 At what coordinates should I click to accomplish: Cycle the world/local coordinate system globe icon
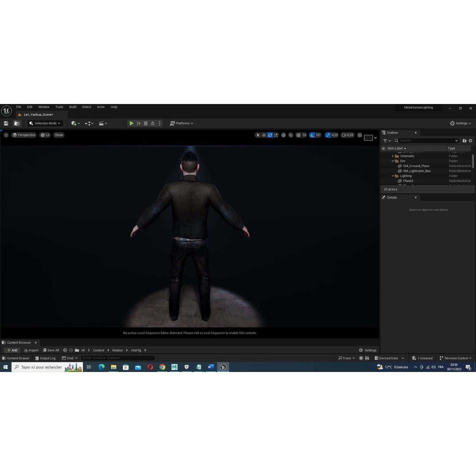tap(283, 135)
